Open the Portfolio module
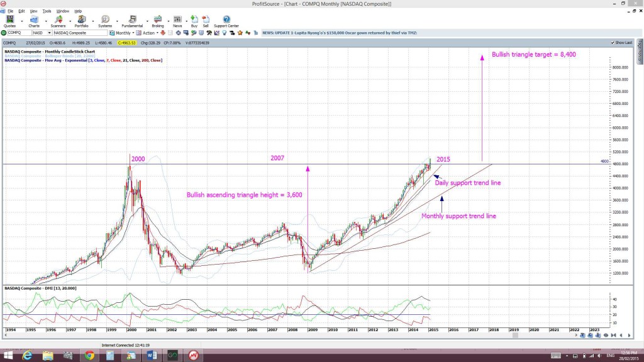This screenshot has height=362, width=644. pos(81,21)
